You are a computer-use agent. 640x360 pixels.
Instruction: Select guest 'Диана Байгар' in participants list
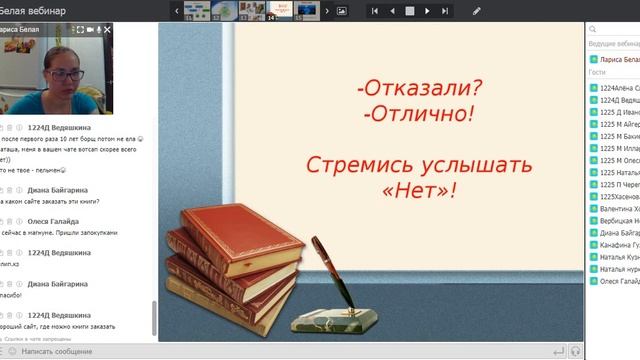pos(615,233)
